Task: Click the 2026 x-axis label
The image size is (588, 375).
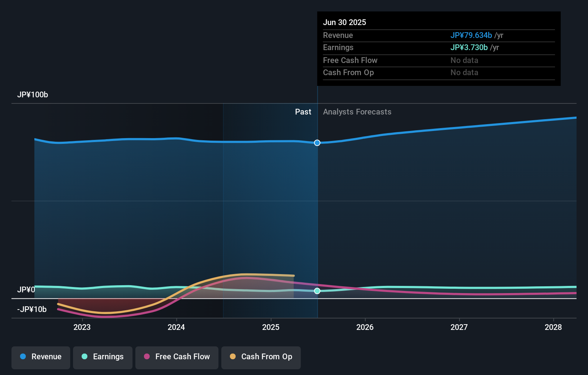Action: coord(365,327)
